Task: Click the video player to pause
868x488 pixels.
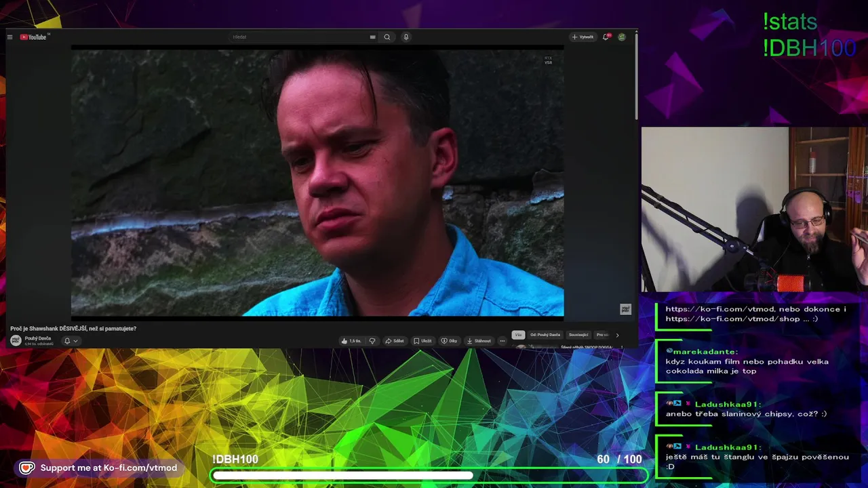Action: [317, 182]
